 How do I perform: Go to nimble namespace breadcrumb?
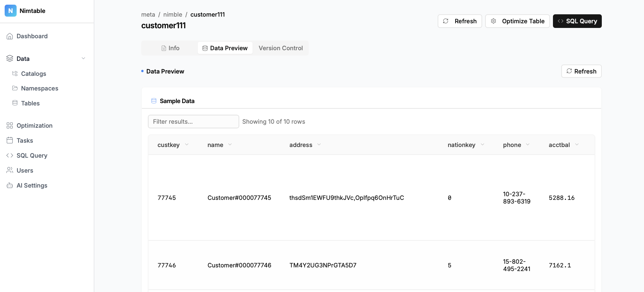click(x=172, y=15)
